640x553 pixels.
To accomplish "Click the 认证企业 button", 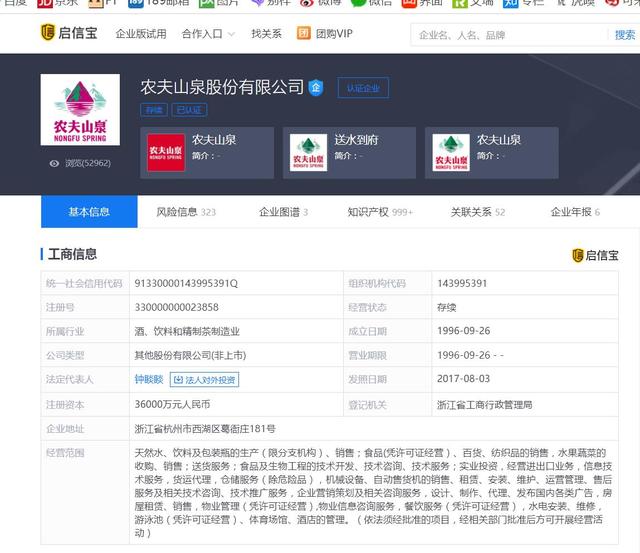I will 362,87.
